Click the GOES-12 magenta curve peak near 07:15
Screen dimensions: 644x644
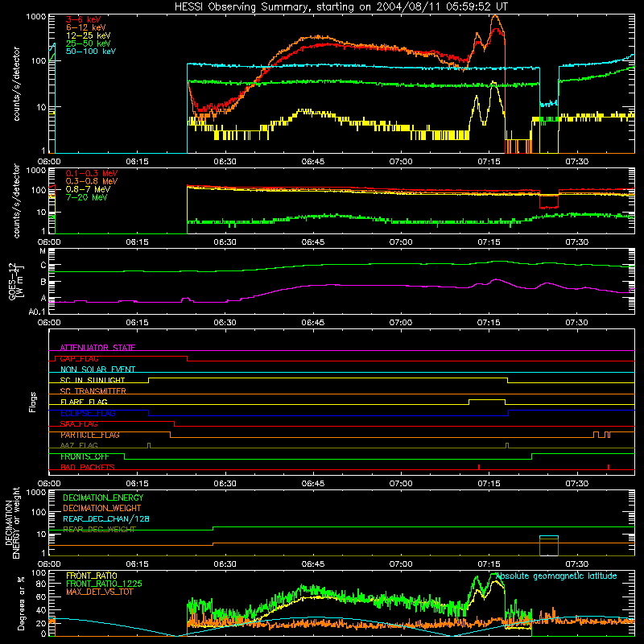pyautogui.click(x=497, y=279)
